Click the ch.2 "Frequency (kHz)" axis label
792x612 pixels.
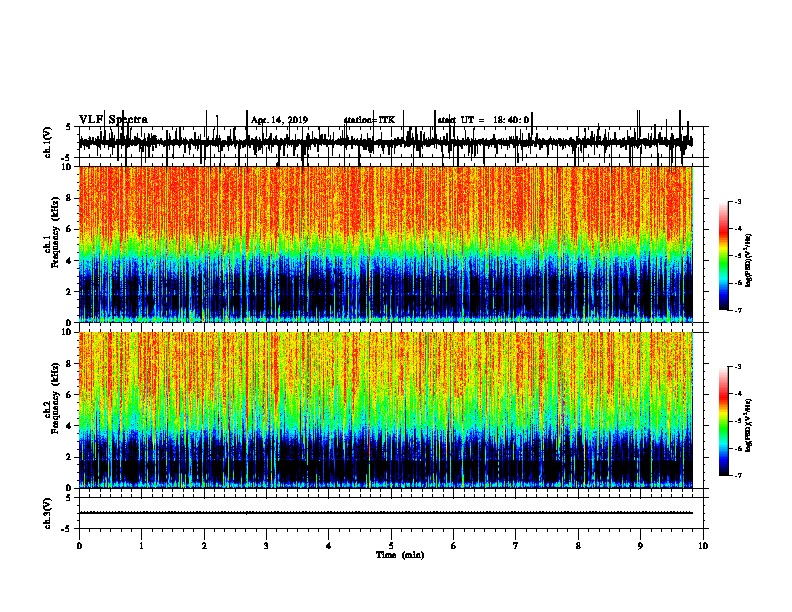pos(55,398)
